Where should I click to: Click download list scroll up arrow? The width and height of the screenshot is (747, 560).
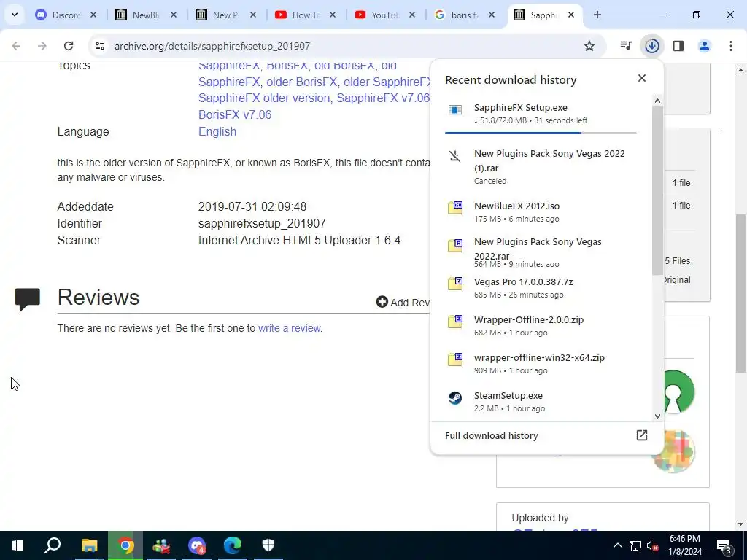click(x=657, y=101)
